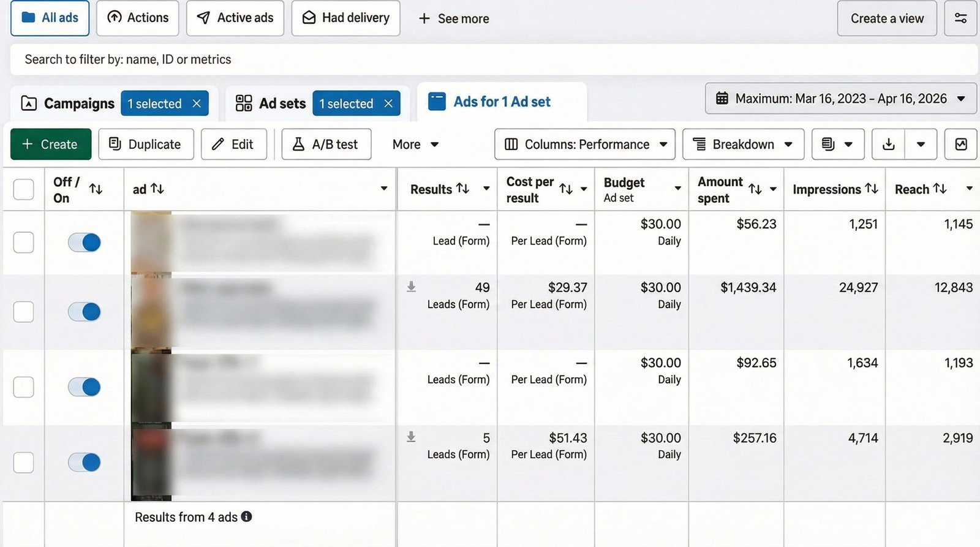Clear the Campaigns 1 selected filter X
Image resolution: width=980 pixels, height=547 pixels.
click(197, 104)
